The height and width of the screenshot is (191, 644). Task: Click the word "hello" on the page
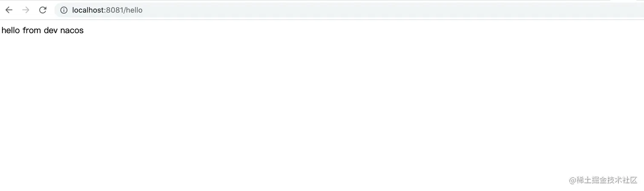point(11,30)
